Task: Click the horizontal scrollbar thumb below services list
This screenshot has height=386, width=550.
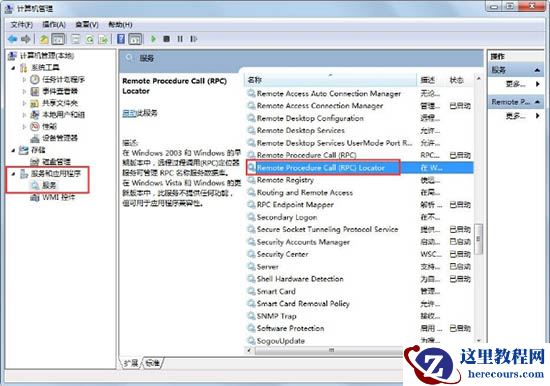Action: click(x=331, y=350)
